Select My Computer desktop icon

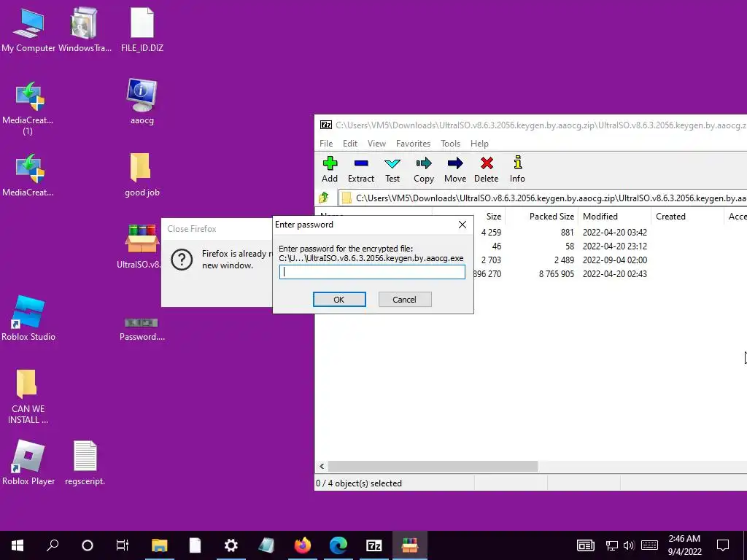pyautogui.click(x=28, y=29)
